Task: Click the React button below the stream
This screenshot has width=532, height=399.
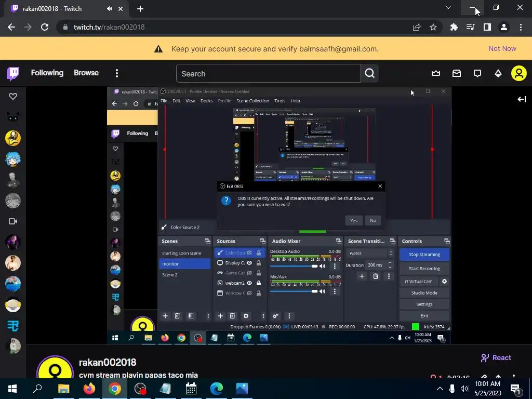Action: coord(496,357)
